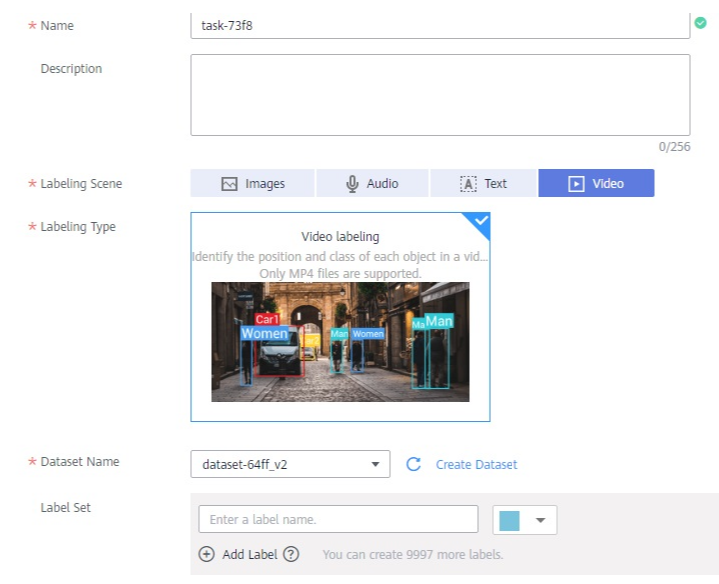Click the Enter a label name field

click(338, 519)
